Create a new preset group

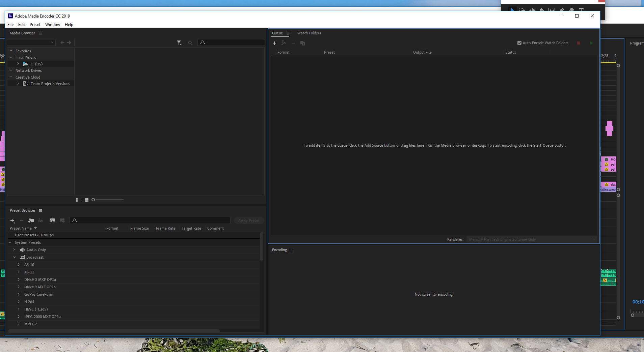point(31,221)
